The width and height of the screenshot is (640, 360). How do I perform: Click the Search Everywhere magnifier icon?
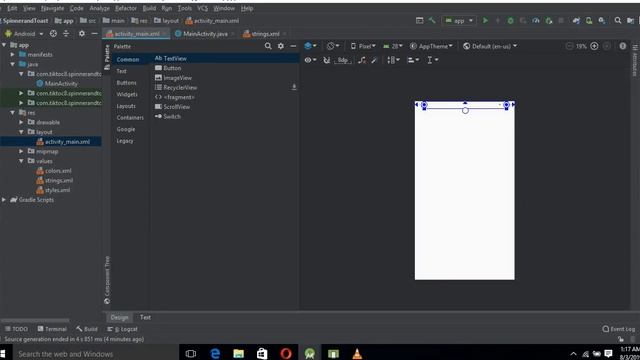(x=618, y=20)
